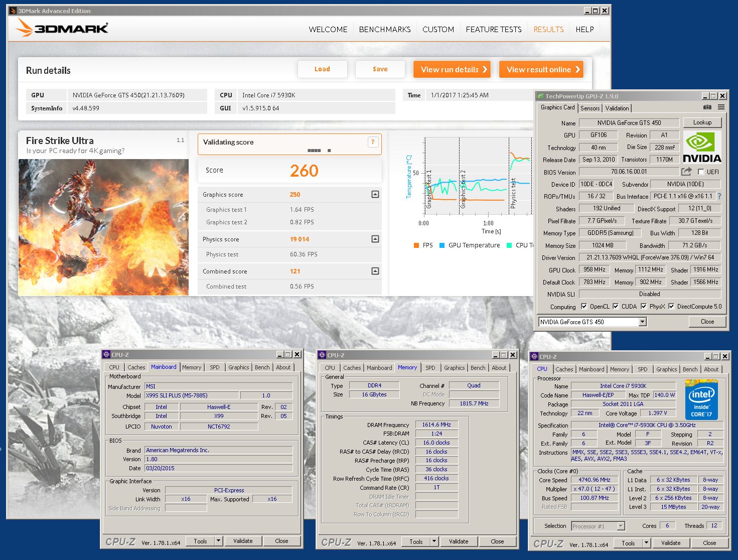Click the GPU name field in GPU-Z

coord(629,122)
